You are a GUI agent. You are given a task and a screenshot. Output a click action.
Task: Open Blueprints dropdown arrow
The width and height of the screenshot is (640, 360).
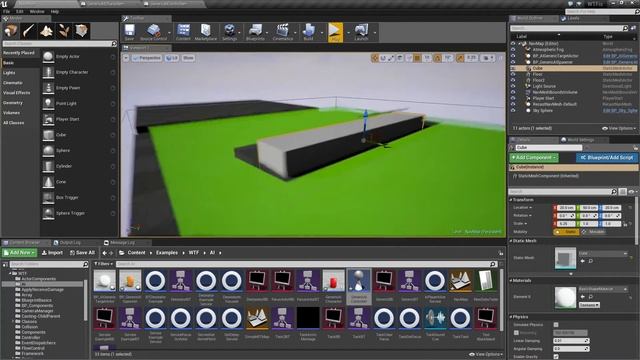(x=267, y=32)
